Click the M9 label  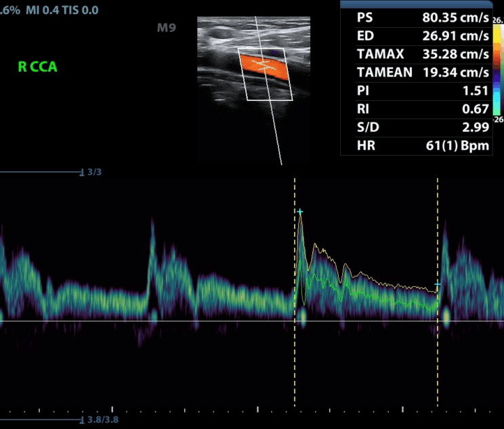coord(167,28)
